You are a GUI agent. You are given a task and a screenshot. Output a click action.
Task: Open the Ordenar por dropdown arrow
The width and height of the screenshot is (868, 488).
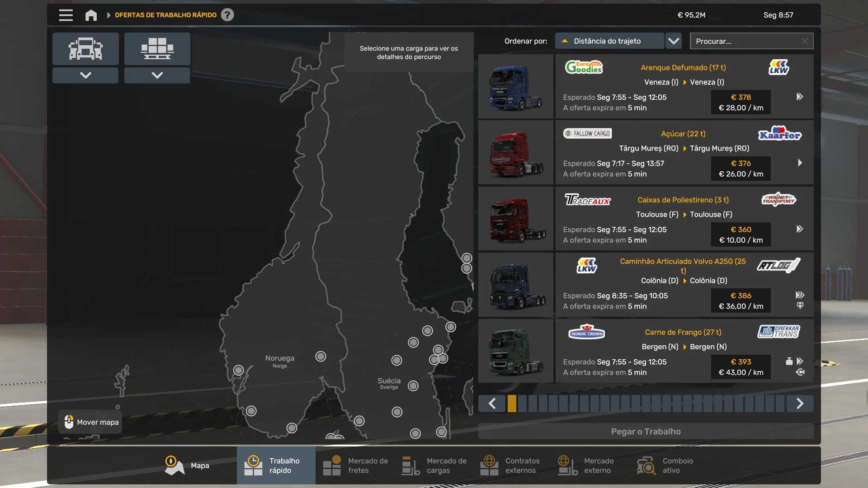tap(674, 41)
